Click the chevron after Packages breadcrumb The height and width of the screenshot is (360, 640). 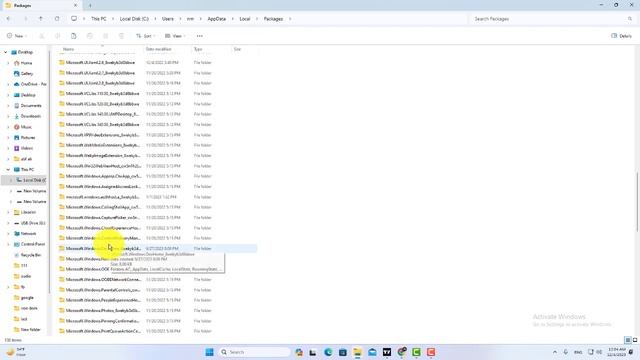pyautogui.click(x=290, y=19)
